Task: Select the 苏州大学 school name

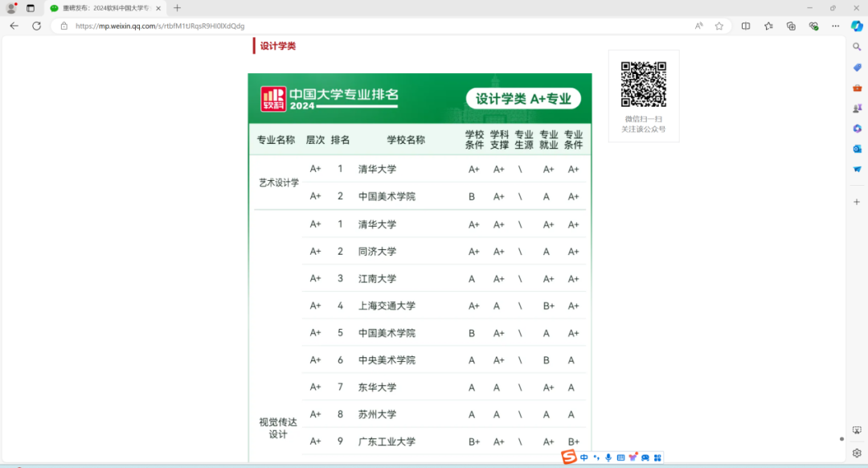Action: [x=377, y=414]
